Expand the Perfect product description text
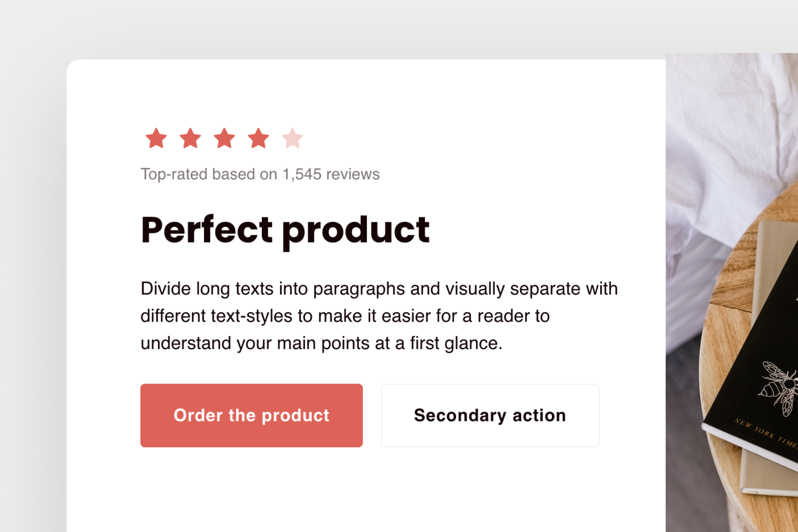 378,315
